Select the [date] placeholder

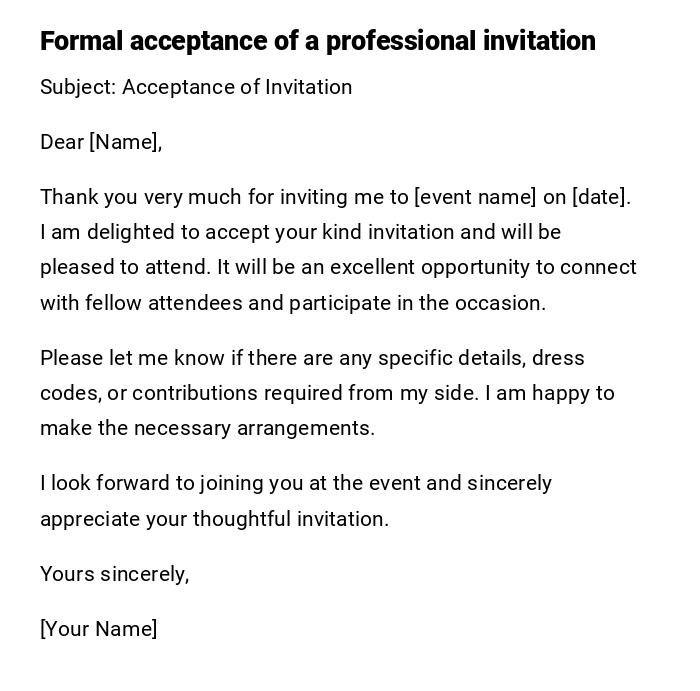click(x=600, y=197)
